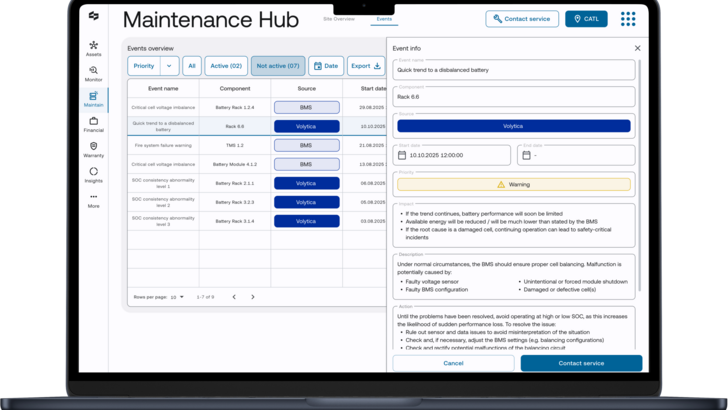The image size is (728, 410).
Task: Close the Event info panel
Action: tap(637, 48)
